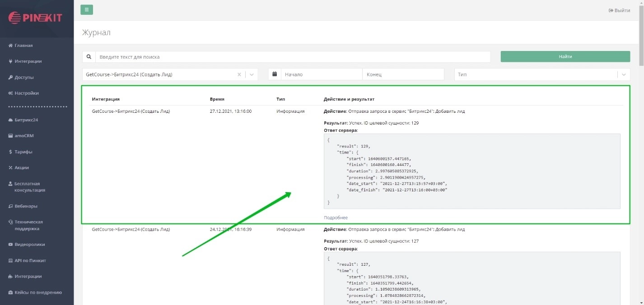Click the Начало date field
This screenshot has width=644, height=305.
321,74
